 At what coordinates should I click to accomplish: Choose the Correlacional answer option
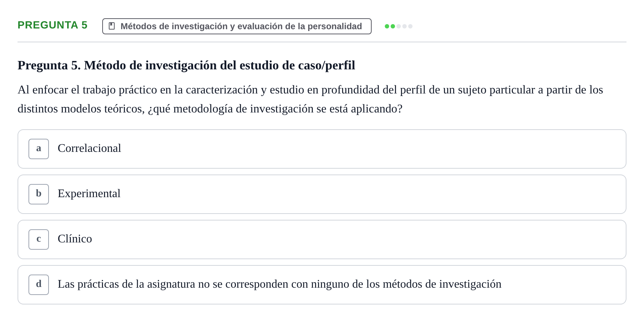pos(322,149)
